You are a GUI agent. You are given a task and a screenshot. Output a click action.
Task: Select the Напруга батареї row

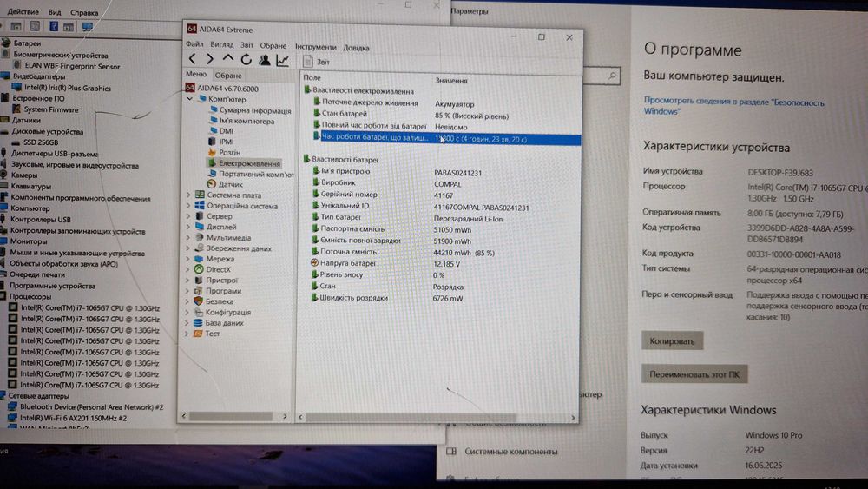[x=439, y=263]
